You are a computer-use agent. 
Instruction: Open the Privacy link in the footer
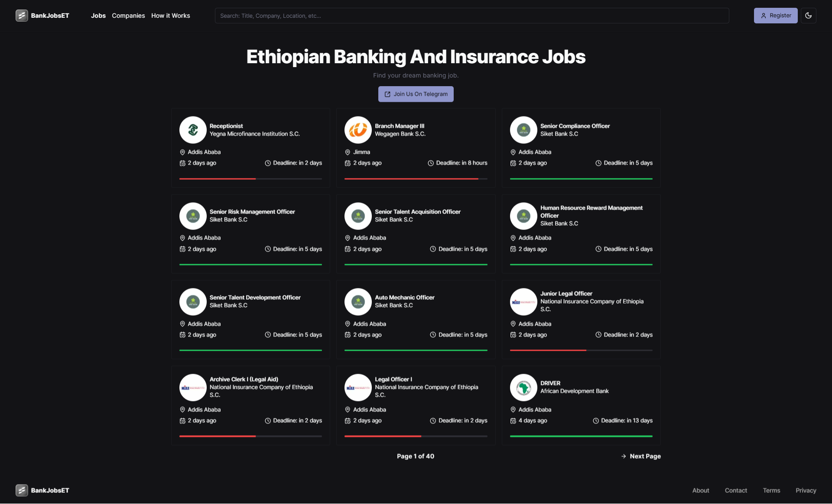(806, 491)
